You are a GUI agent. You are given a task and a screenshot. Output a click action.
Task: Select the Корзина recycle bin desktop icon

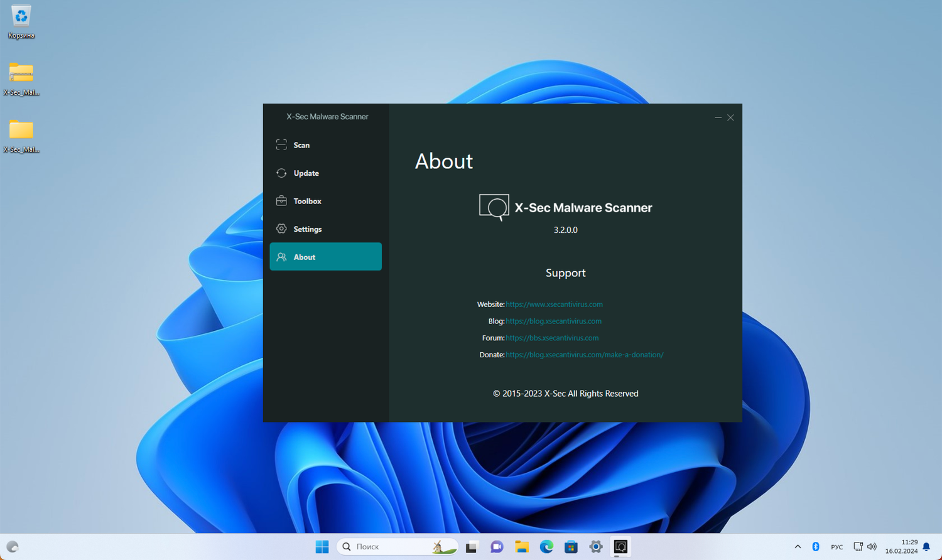click(x=21, y=22)
